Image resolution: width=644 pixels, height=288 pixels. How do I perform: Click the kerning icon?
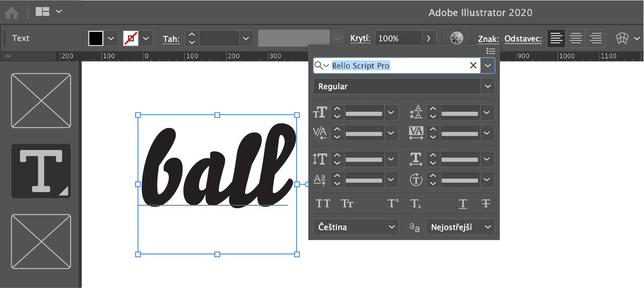click(320, 133)
